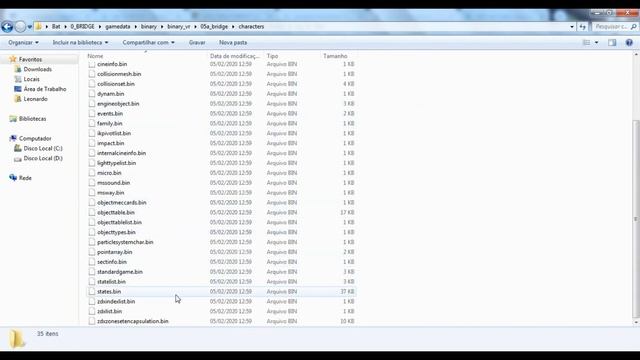The height and width of the screenshot is (360, 640).
Task: Click the refresh button beside address bar
Action: 582,27
